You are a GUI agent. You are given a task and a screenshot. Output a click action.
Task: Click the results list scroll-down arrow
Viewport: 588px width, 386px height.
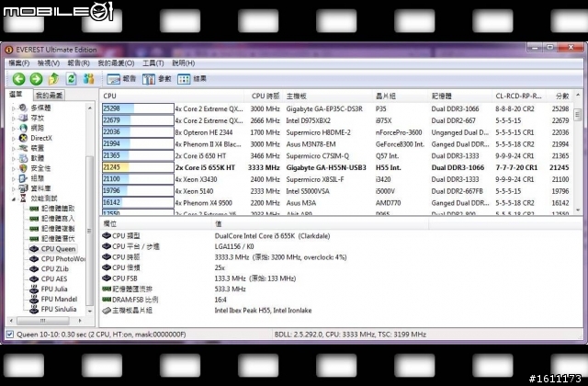(x=578, y=210)
